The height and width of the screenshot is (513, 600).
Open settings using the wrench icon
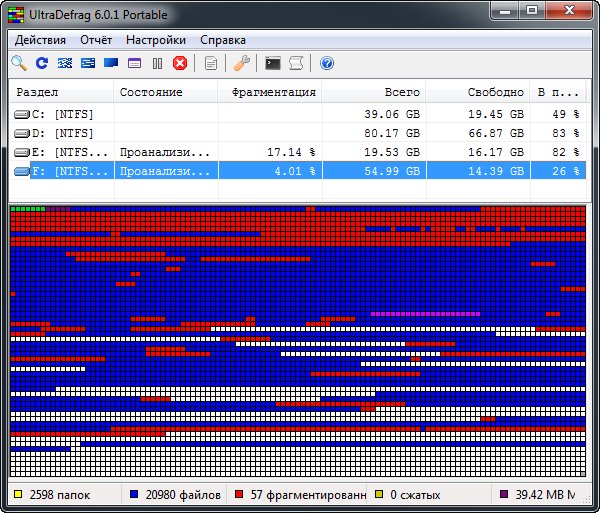(x=241, y=63)
